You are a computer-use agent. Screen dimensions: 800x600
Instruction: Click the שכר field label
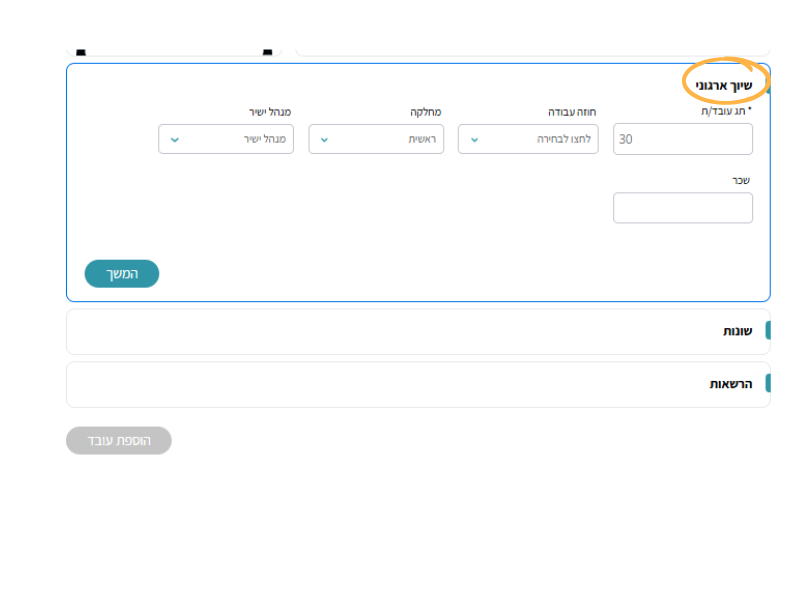[741, 181]
